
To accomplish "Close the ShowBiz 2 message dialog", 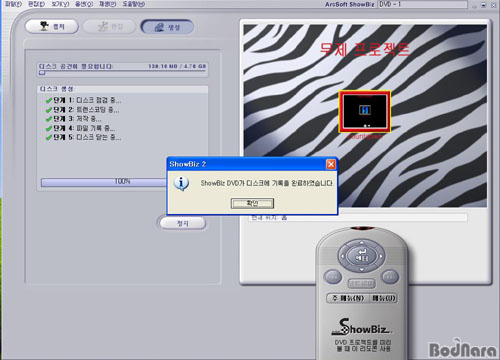I will [331, 164].
